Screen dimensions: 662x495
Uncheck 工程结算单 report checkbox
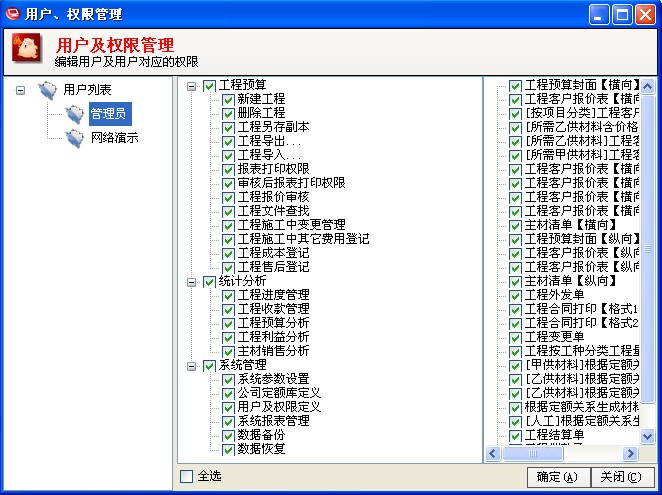(x=515, y=435)
